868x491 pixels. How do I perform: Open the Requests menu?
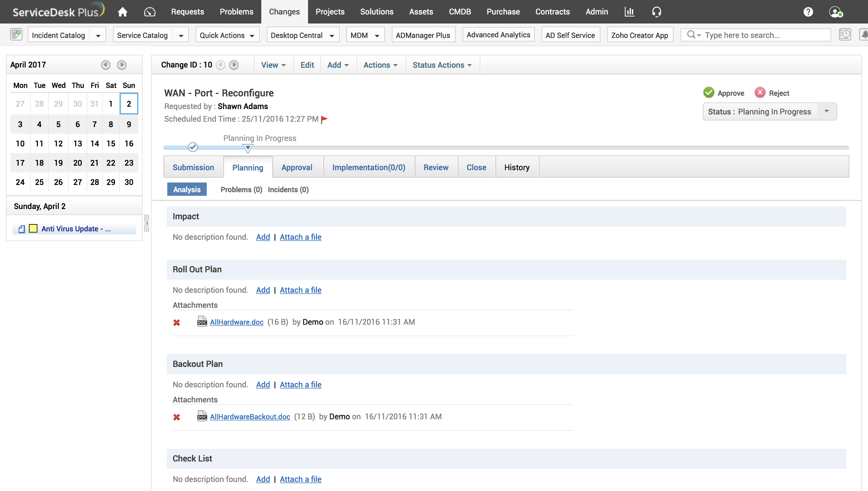click(187, 12)
